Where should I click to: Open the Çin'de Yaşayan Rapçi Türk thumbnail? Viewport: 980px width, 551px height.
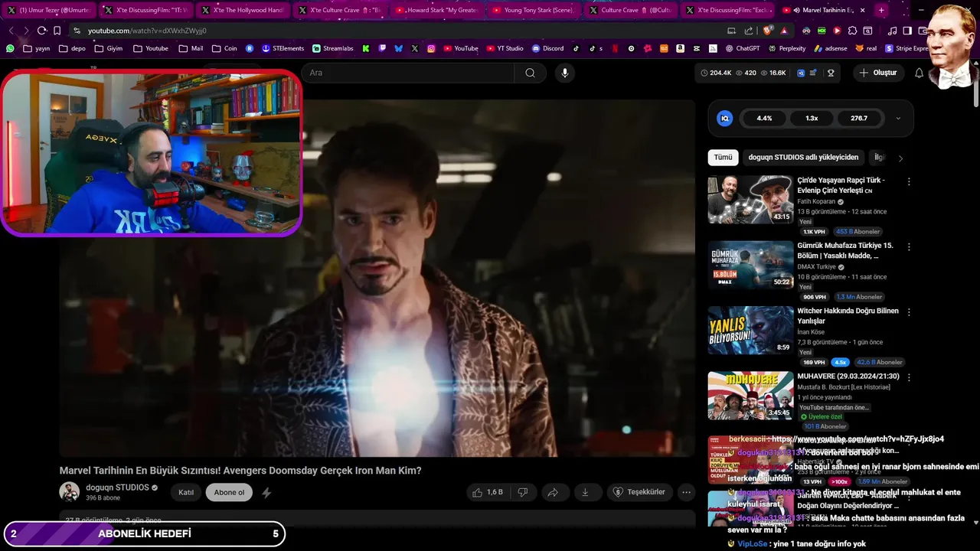pos(750,200)
